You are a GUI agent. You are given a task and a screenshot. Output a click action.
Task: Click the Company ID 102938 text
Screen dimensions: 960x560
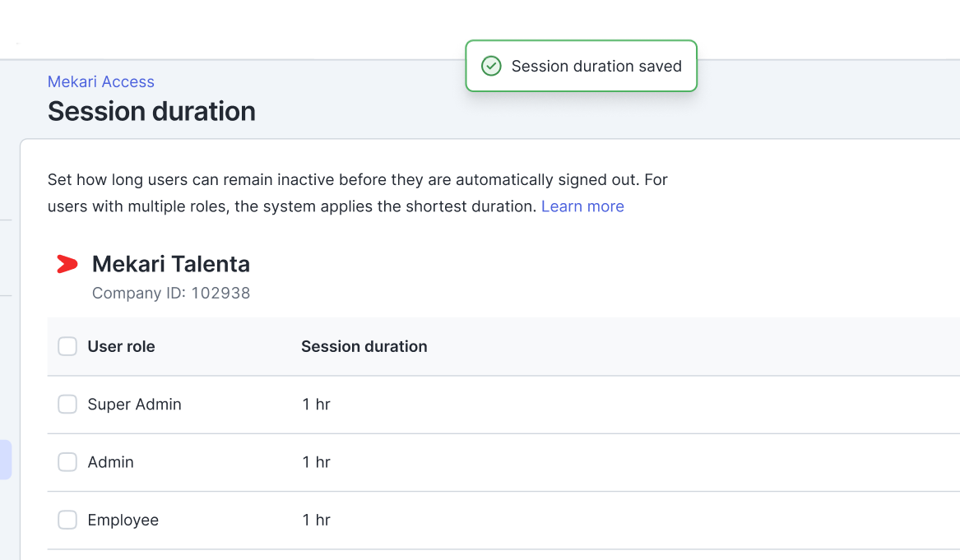(171, 293)
